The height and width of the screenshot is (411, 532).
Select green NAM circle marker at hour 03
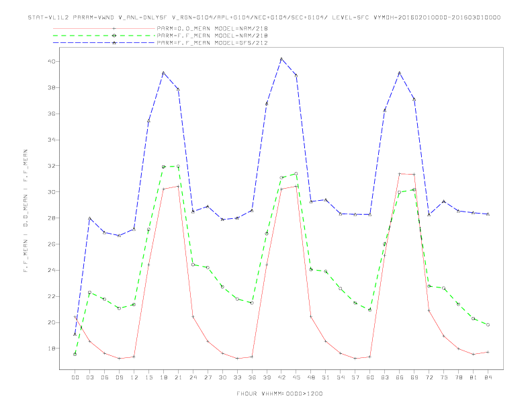click(x=89, y=292)
